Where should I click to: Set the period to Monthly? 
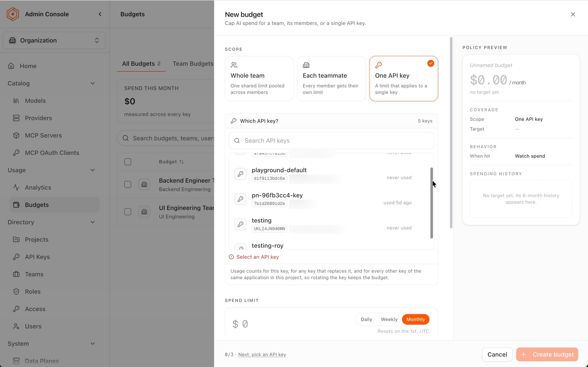416,319
